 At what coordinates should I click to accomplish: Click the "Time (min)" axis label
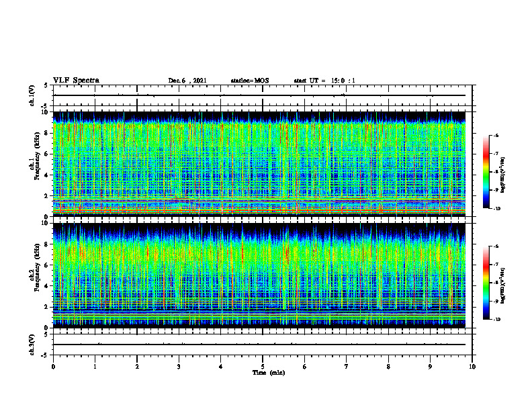coord(269,373)
